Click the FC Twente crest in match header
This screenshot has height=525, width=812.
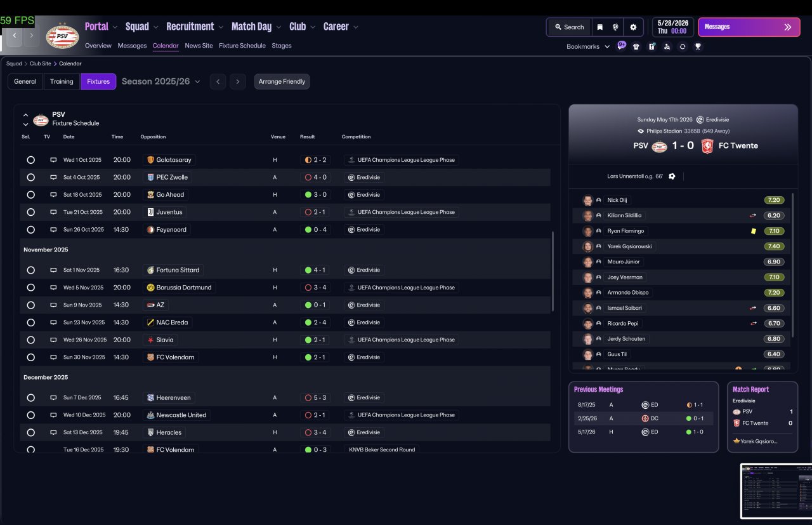coord(707,146)
